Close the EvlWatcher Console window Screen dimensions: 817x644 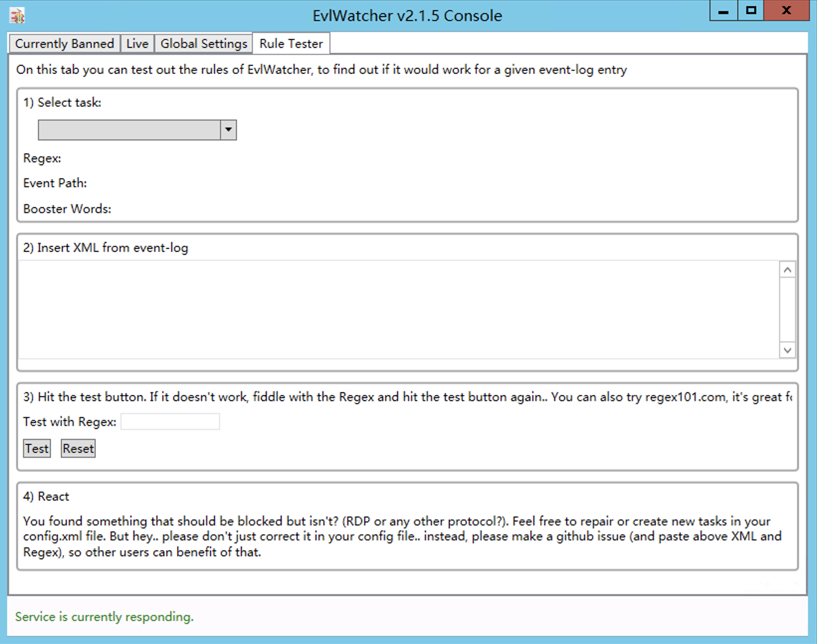point(786,11)
